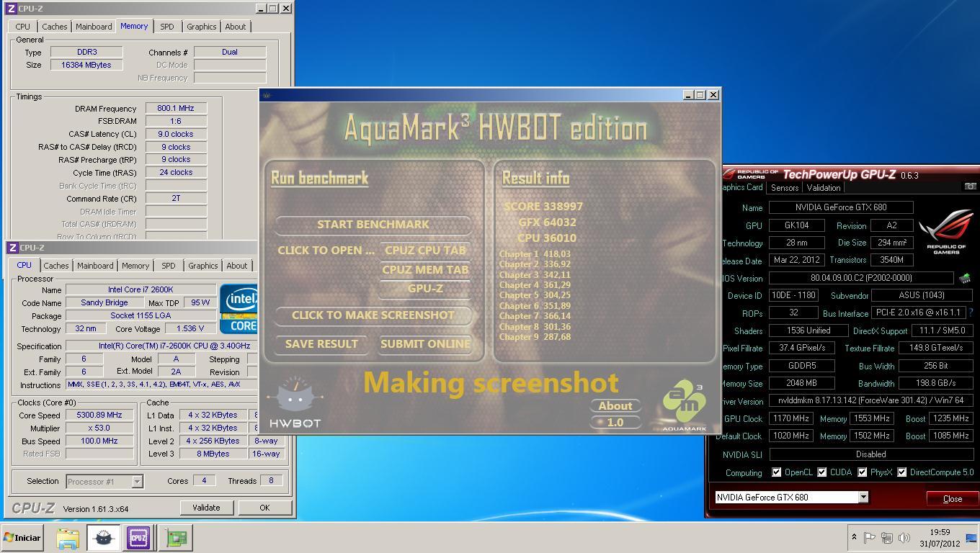Click network tray icon

click(887, 537)
